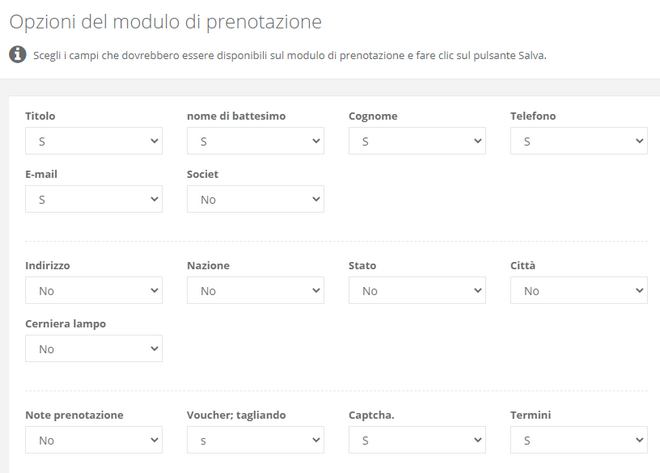This screenshot has width=660, height=473.
Task: Open the Titolo dropdown
Action: coord(94,141)
